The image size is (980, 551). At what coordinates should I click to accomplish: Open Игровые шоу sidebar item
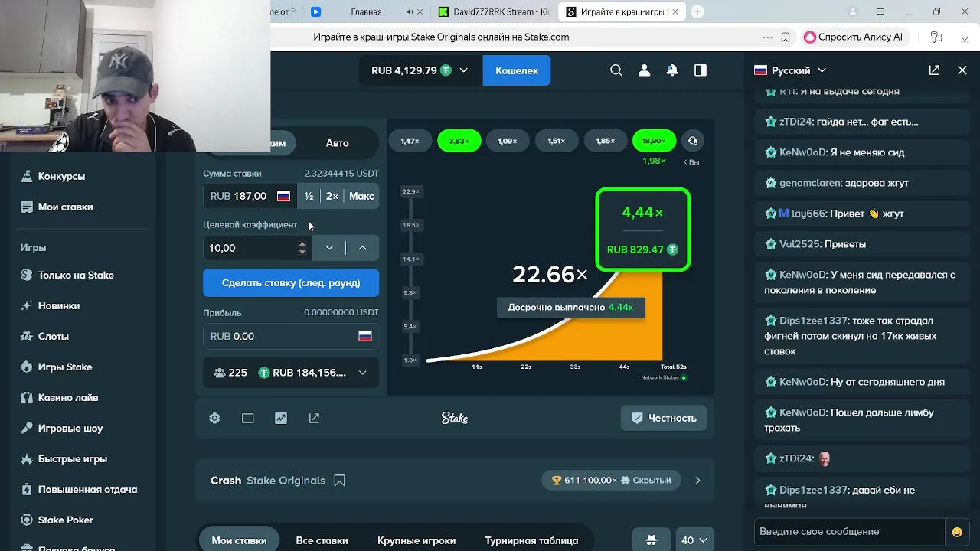70,429
